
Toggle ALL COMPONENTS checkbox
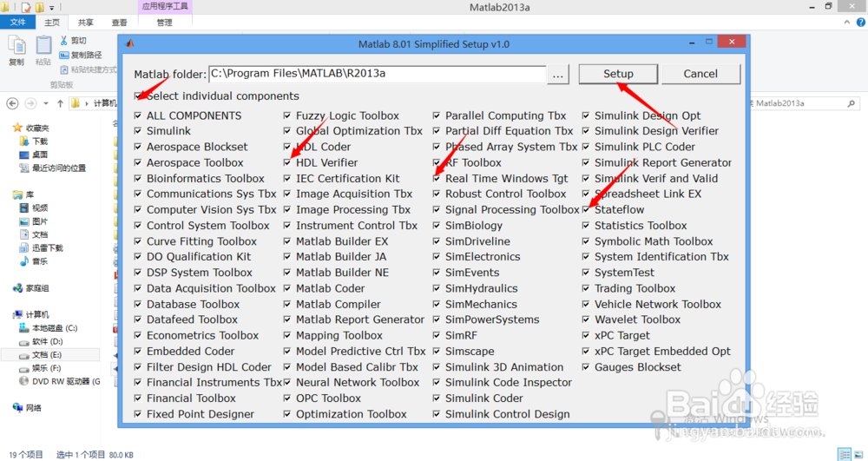pos(138,115)
